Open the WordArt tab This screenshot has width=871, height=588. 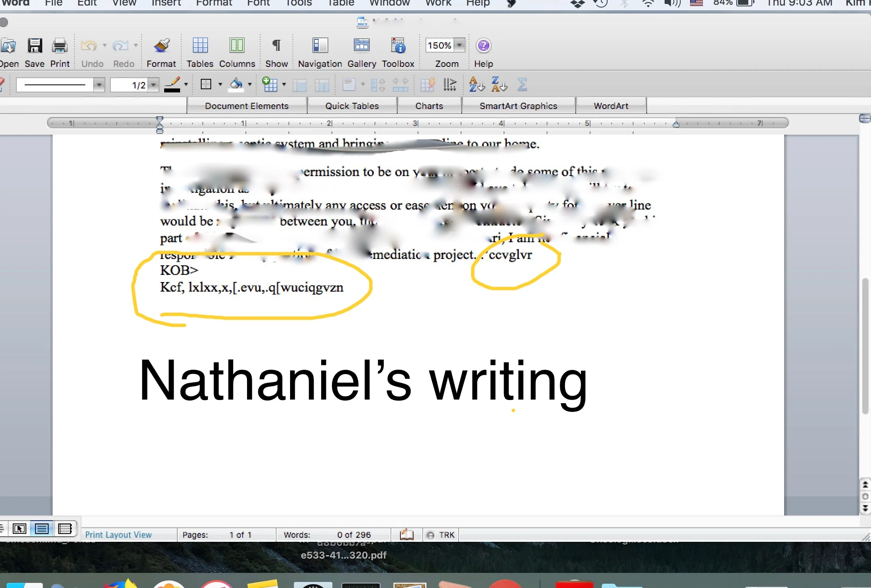pyautogui.click(x=611, y=106)
